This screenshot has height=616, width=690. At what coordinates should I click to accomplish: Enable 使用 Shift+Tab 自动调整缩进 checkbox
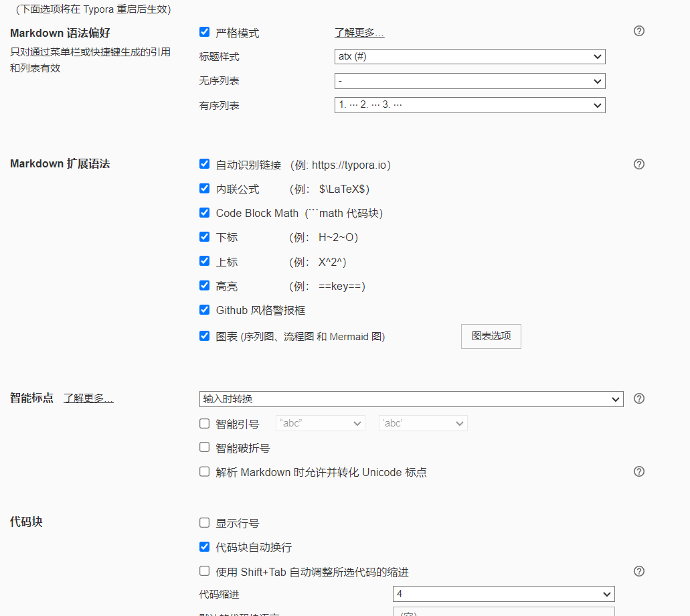tap(204, 571)
